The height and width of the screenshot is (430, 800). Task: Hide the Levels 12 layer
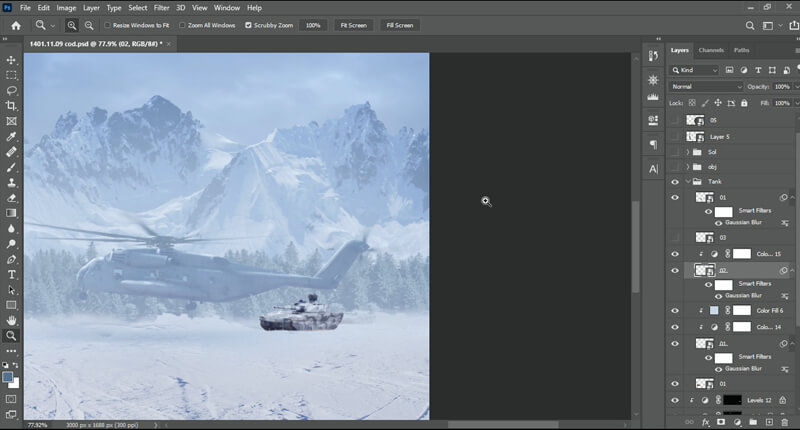[675, 400]
